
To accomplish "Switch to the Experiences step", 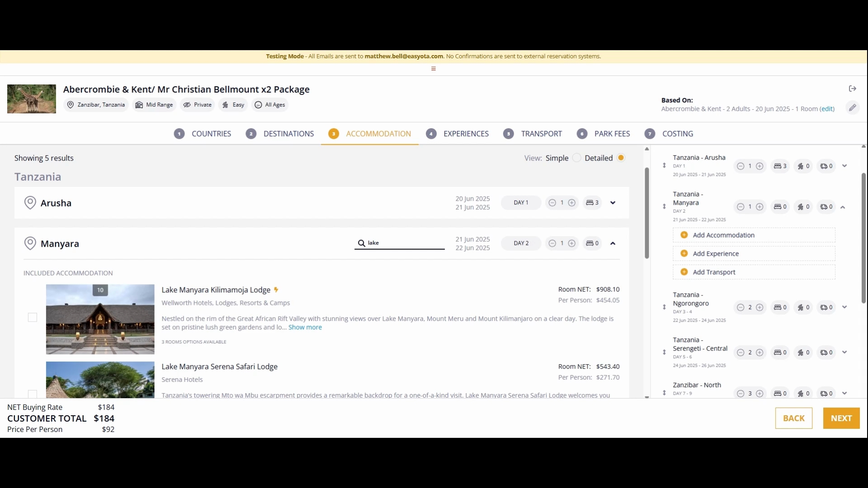I will point(458,134).
